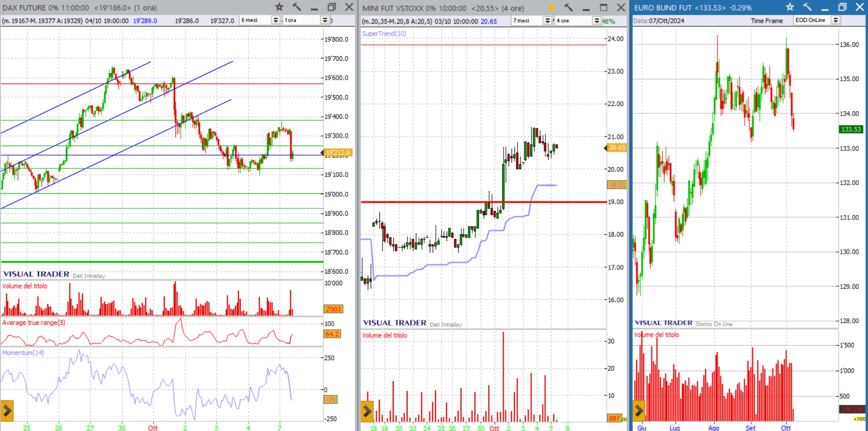Click the -79 momentum value tag
Image resolution: width=868 pixels, height=431 pixels.
331,399
